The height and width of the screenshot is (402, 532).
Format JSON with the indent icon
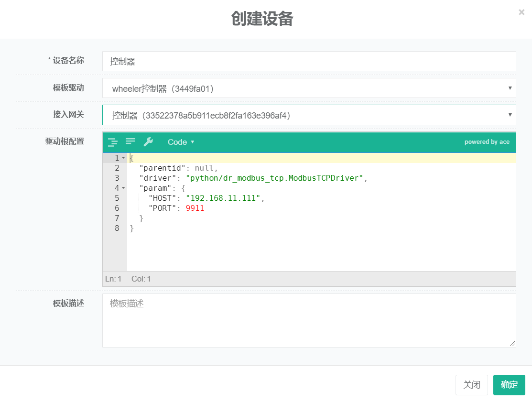(x=113, y=142)
